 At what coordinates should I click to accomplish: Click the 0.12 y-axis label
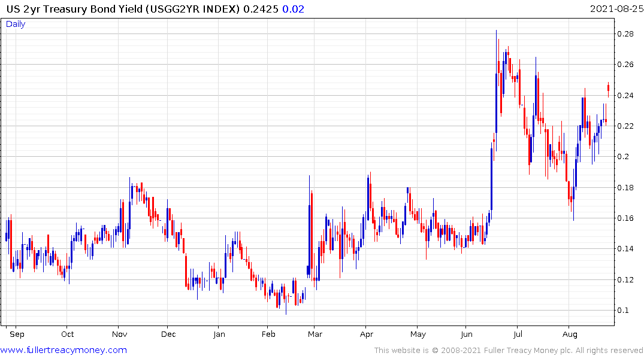(625, 279)
